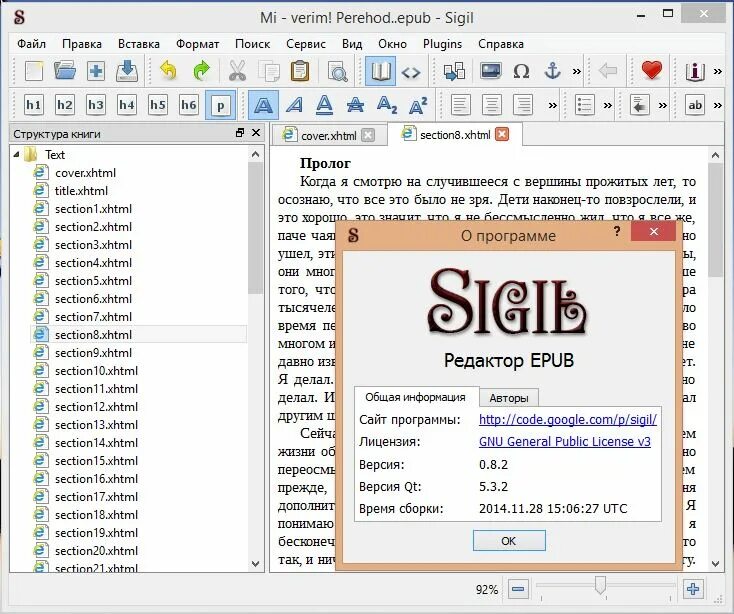Expand overflow after the metadata info icon
This screenshot has height=614, width=734.
[718, 72]
